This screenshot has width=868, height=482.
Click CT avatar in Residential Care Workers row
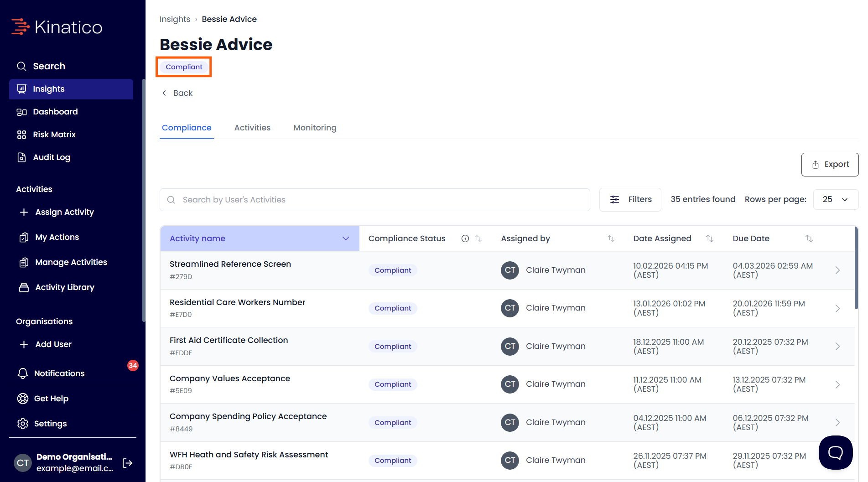pos(510,308)
